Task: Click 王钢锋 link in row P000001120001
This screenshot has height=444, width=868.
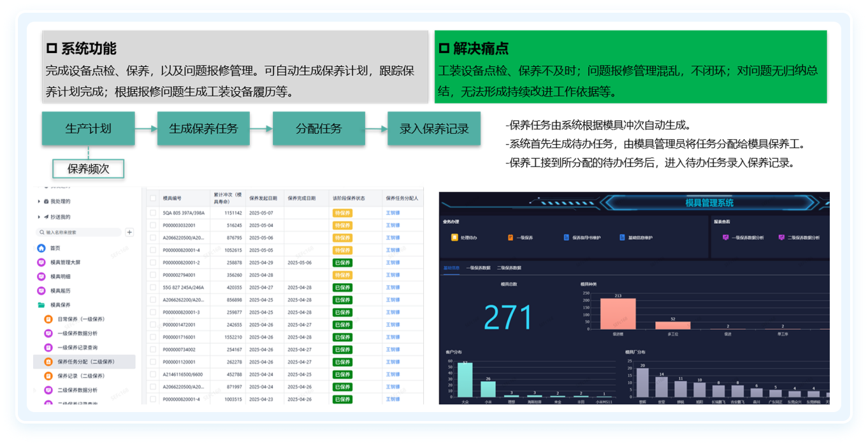Action: point(393,362)
